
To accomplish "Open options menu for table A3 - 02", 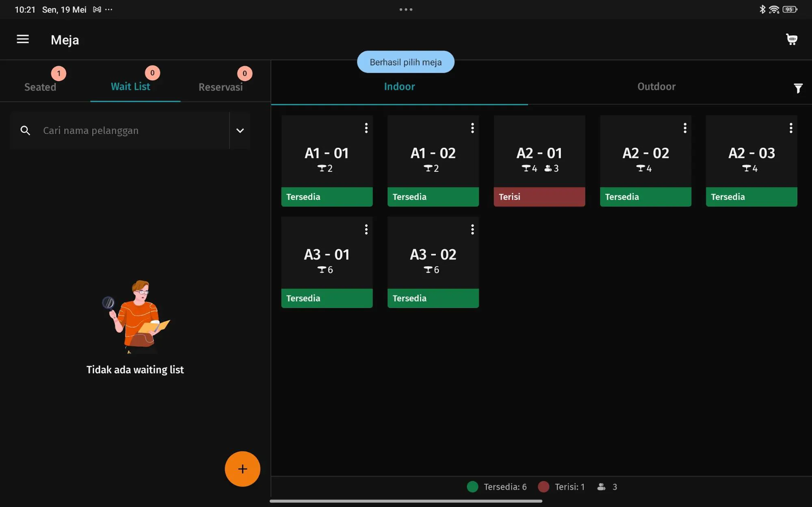I will 472,230.
